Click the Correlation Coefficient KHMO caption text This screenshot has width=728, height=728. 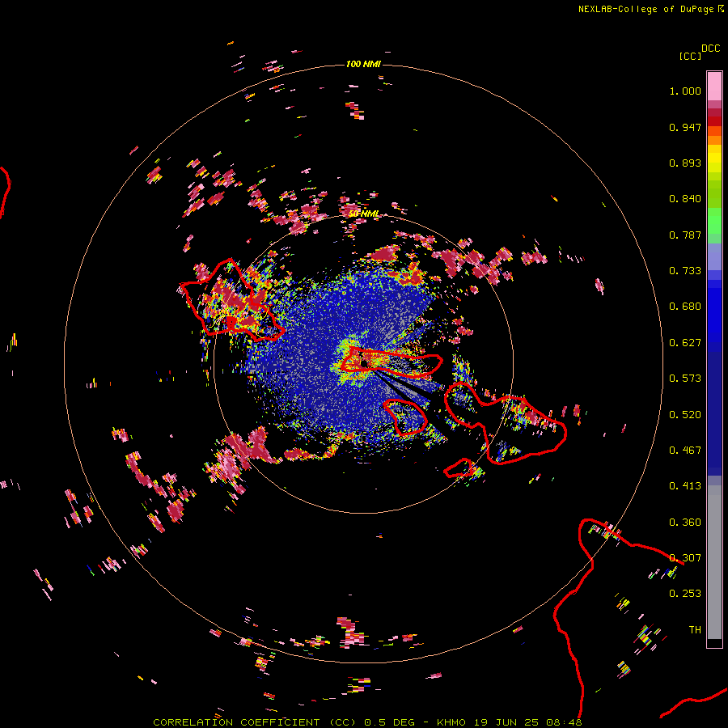[x=367, y=722]
